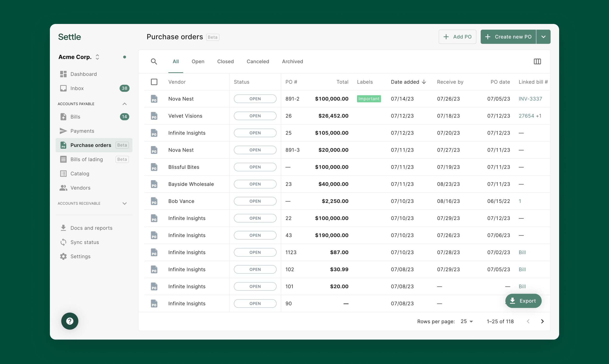Image resolution: width=609 pixels, height=364 pixels.
Task: Click the Export icon button
Action: [513, 300]
